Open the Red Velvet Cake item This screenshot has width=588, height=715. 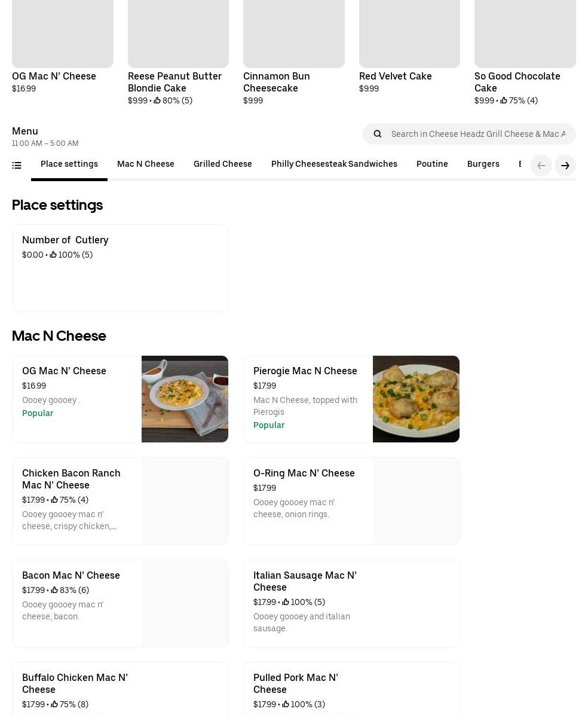pos(395,76)
